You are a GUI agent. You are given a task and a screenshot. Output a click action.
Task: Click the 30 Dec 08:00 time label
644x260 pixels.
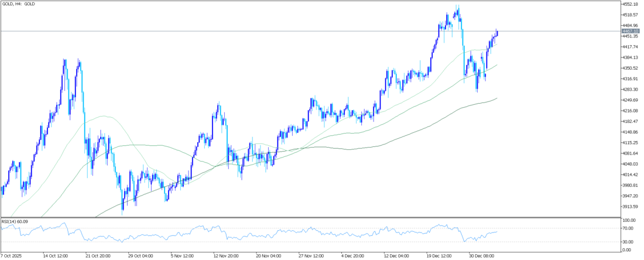(x=482, y=256)
